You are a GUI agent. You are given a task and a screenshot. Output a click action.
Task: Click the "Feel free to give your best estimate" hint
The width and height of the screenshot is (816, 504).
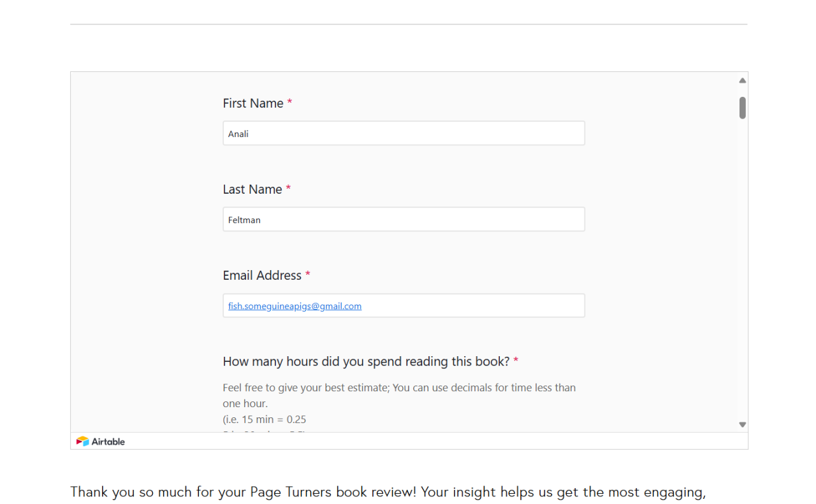coord(398,387)
